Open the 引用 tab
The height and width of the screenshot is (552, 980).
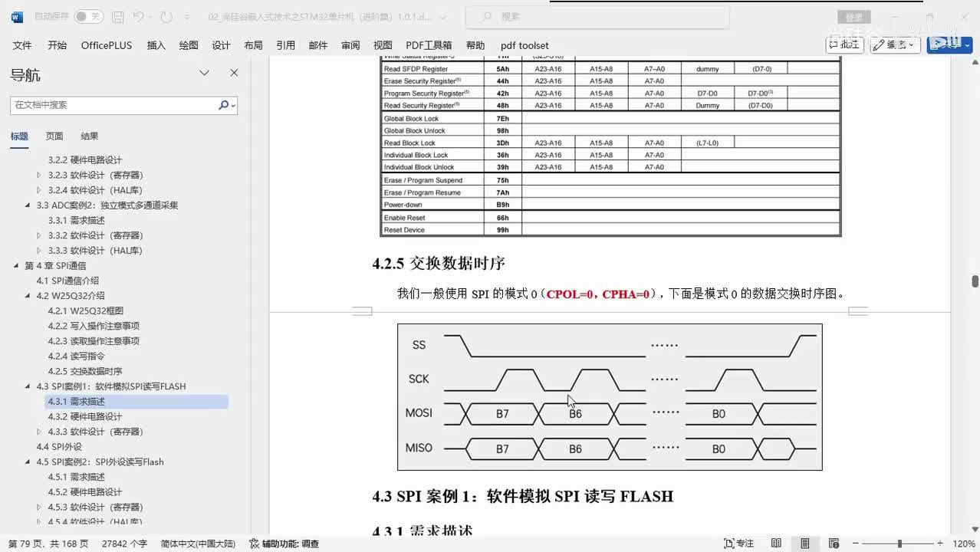pyautogui.click(x=285, y=45)
